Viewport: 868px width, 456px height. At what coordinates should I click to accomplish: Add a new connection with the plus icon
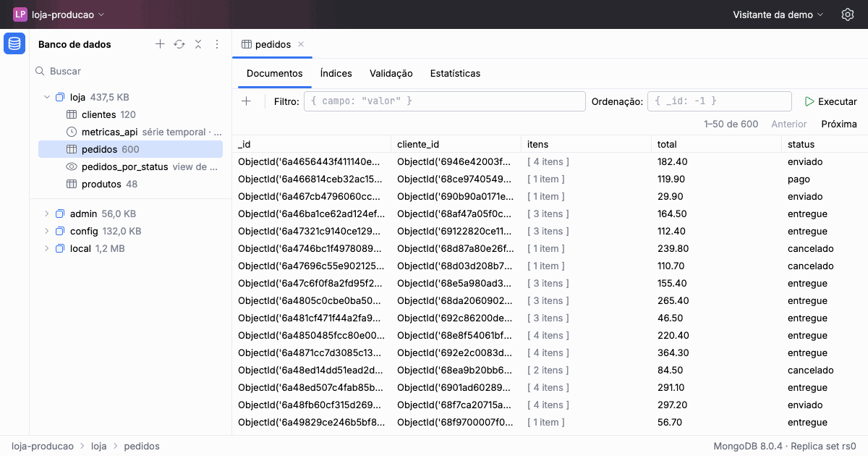[x=160, y=44]
